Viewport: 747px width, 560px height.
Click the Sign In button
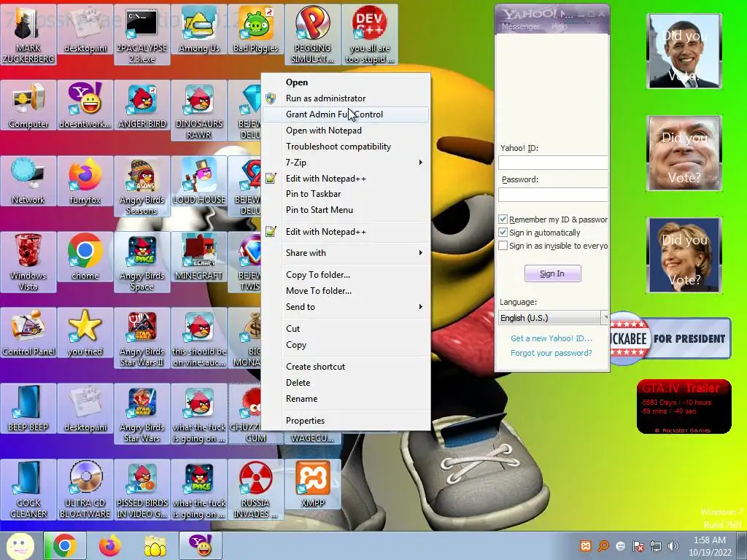[x=553, y=274]
